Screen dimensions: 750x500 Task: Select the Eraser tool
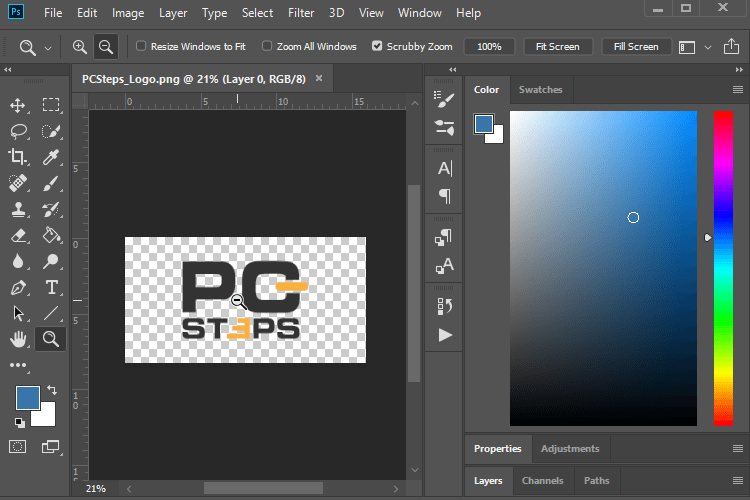[18, 235]
